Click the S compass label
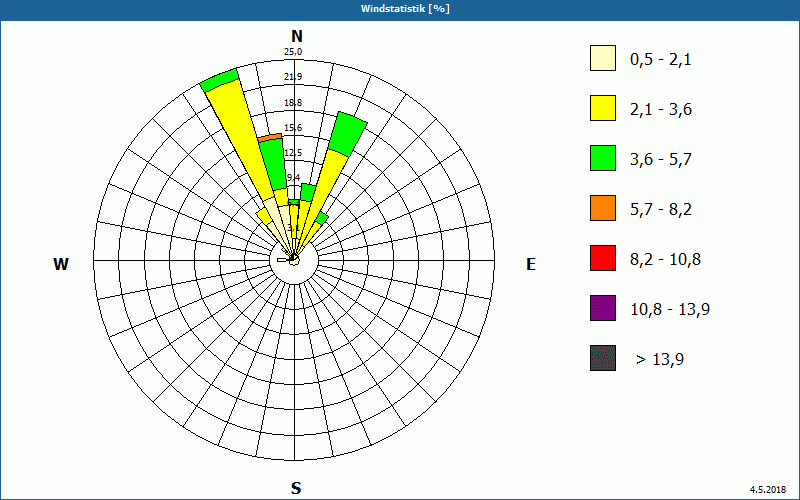800x500 pixels. (296, 488)
